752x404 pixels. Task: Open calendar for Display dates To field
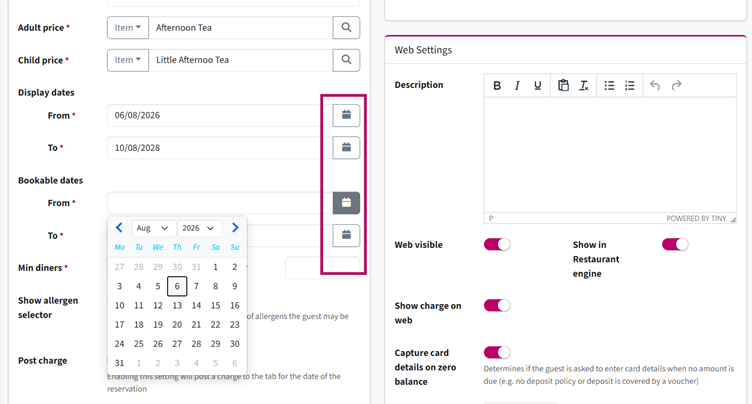point(346,147)
